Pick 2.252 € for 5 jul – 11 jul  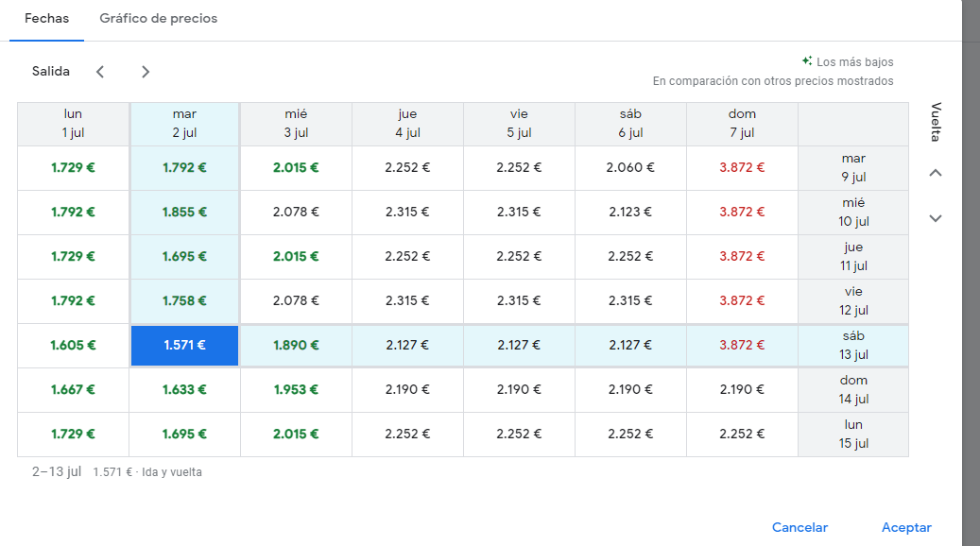point(520,257)
